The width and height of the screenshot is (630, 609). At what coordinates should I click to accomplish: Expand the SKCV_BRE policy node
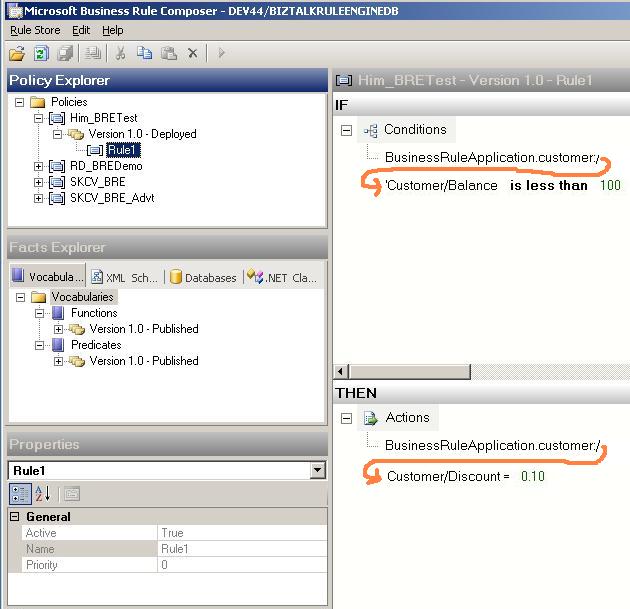click(x=39, y=182)
